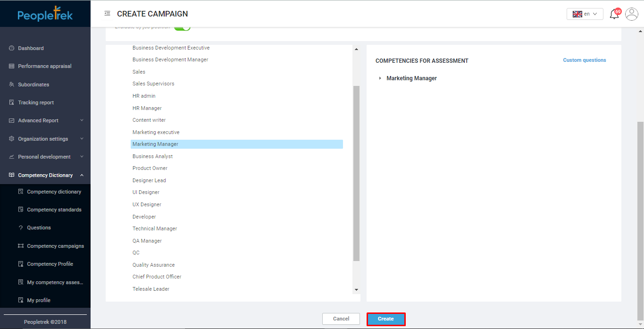Open Competency Profile in the sidebar
Screen dimensions: 644x329
50,264
